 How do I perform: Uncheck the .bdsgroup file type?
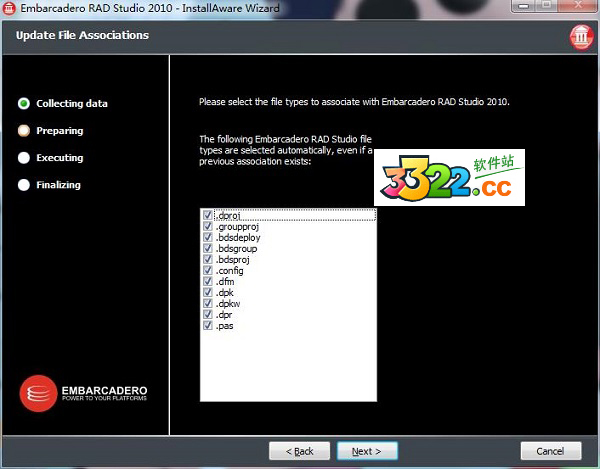point(208,248)
